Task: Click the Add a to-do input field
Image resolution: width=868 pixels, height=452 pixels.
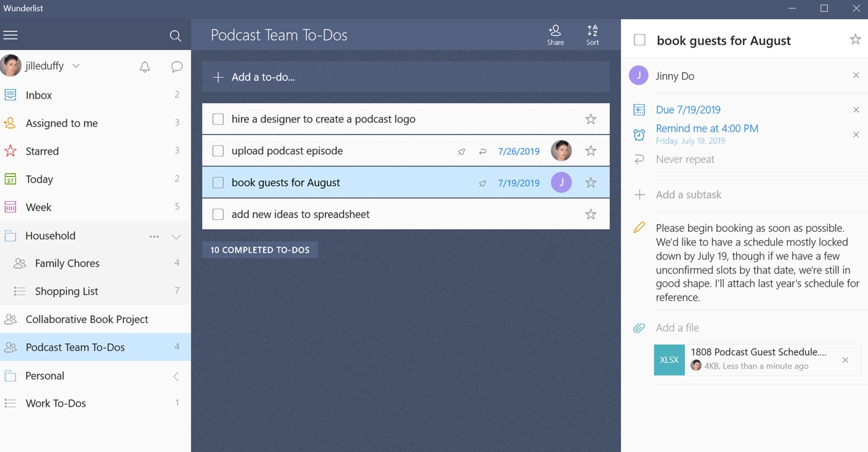Action: 406,77
